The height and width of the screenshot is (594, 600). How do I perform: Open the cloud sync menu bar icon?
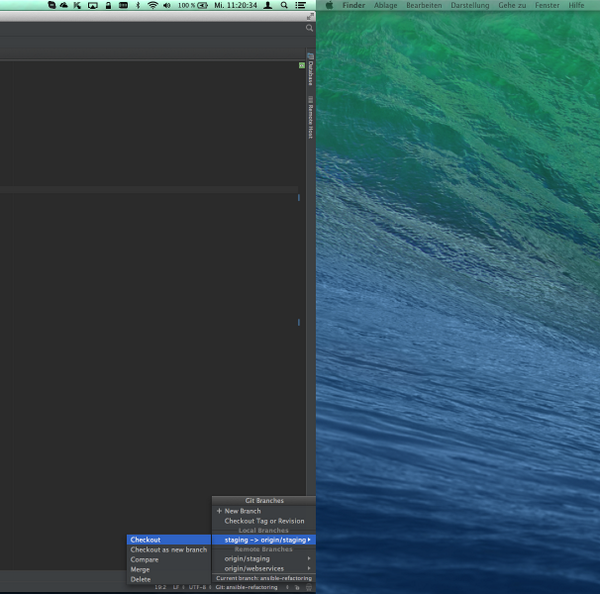(x=64, y=5)
